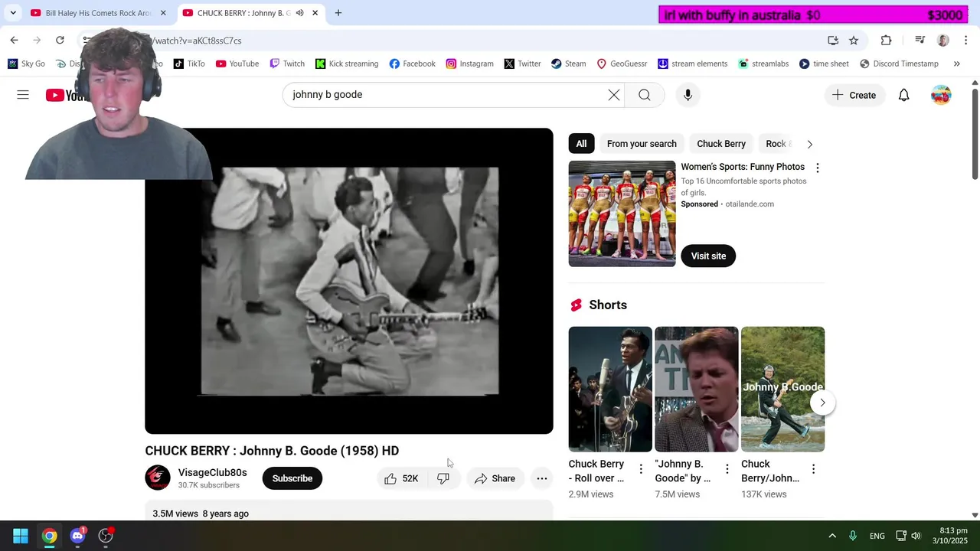Subscribe to VisageClub80s

(x=292, y=478)
